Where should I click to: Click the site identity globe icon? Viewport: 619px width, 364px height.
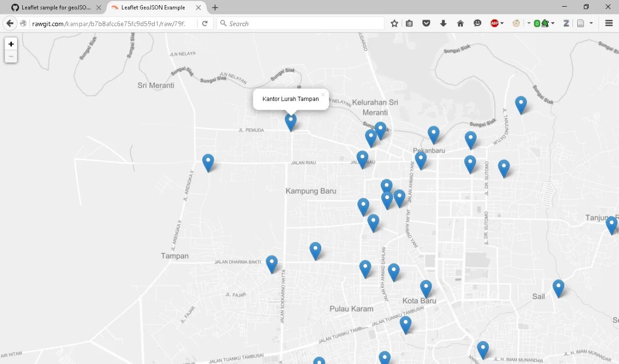[x=23, y=24]
